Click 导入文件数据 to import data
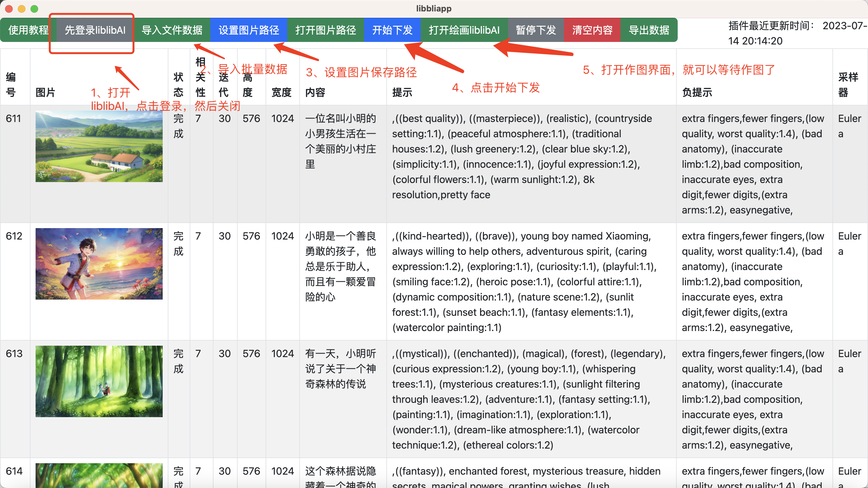 [172, 30]
